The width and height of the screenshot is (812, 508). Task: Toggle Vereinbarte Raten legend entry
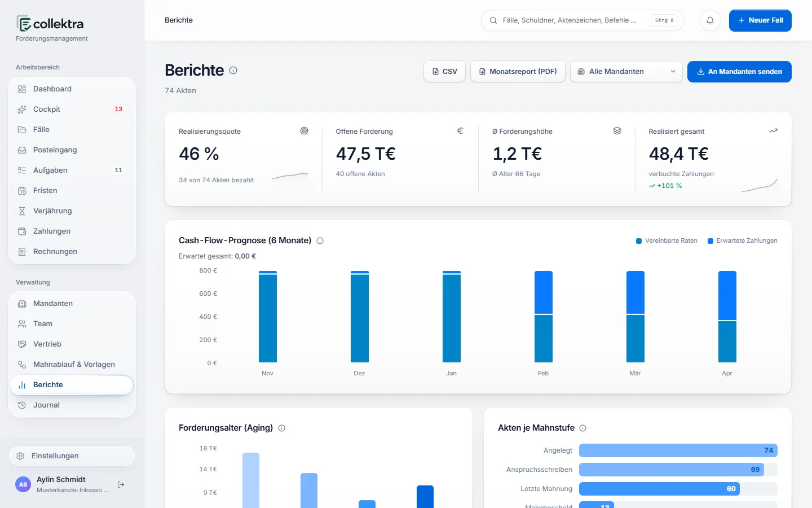point(667,241)
